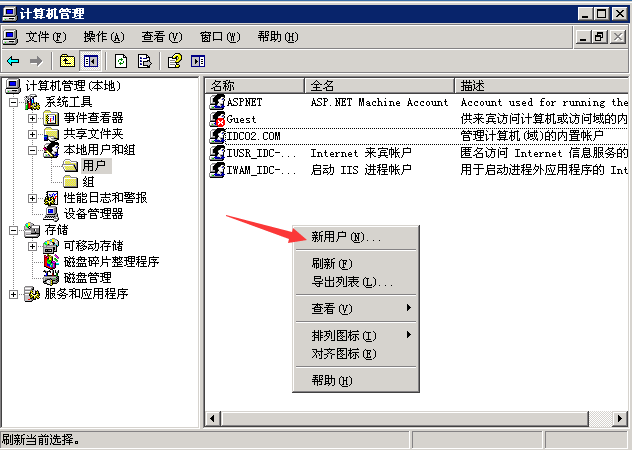632x450 pixels.
Task: Choose 帮助(H) in the context menu
Action: tap(356, 380)
